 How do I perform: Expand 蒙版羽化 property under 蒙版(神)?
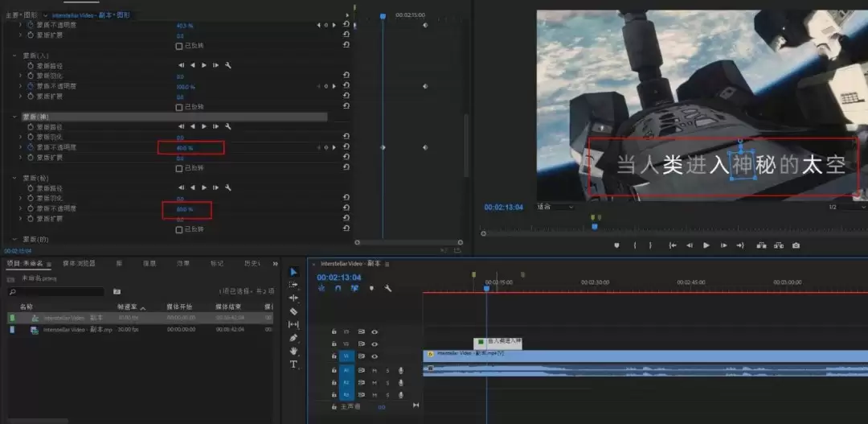click(21, 138)
